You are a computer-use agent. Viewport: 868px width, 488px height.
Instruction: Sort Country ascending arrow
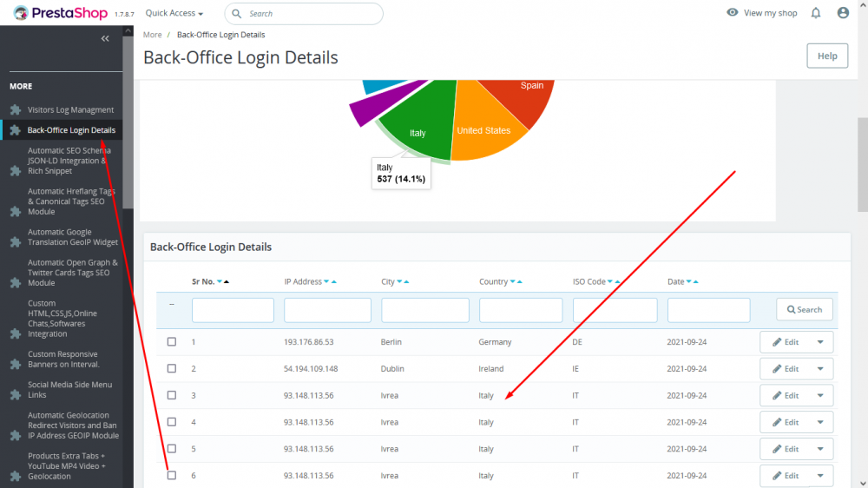[519, 282]
